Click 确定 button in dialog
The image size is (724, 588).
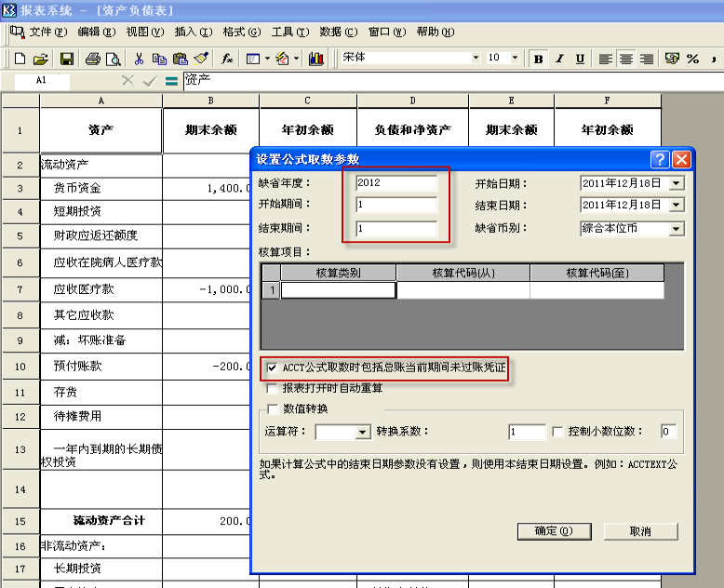point(554,531)
